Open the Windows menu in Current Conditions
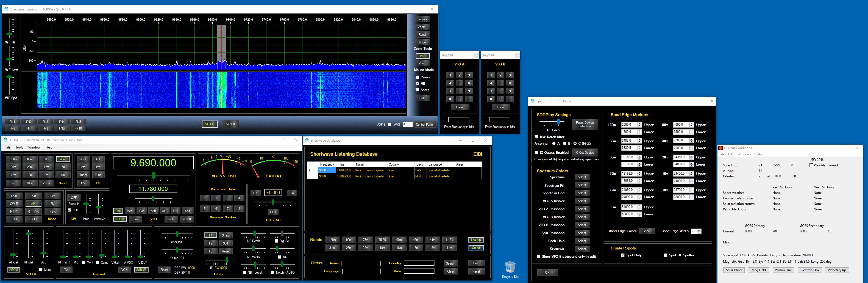Screen dimensions: 868x283 744,154
